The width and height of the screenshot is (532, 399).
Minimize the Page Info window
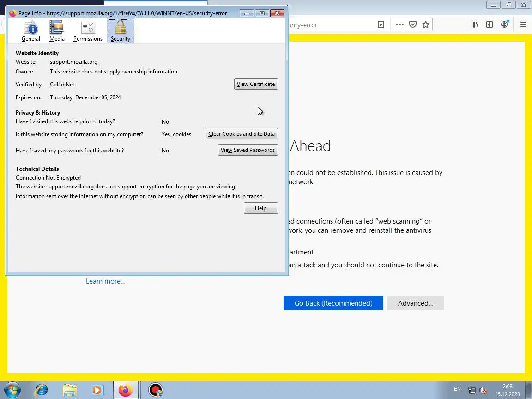point(247,13)
